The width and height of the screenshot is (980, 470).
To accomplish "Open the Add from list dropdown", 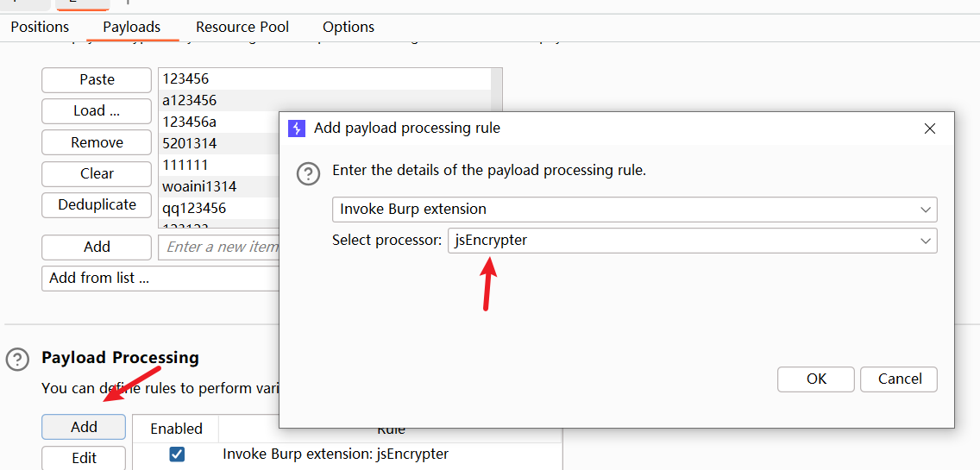I will (x=160, y=278).
